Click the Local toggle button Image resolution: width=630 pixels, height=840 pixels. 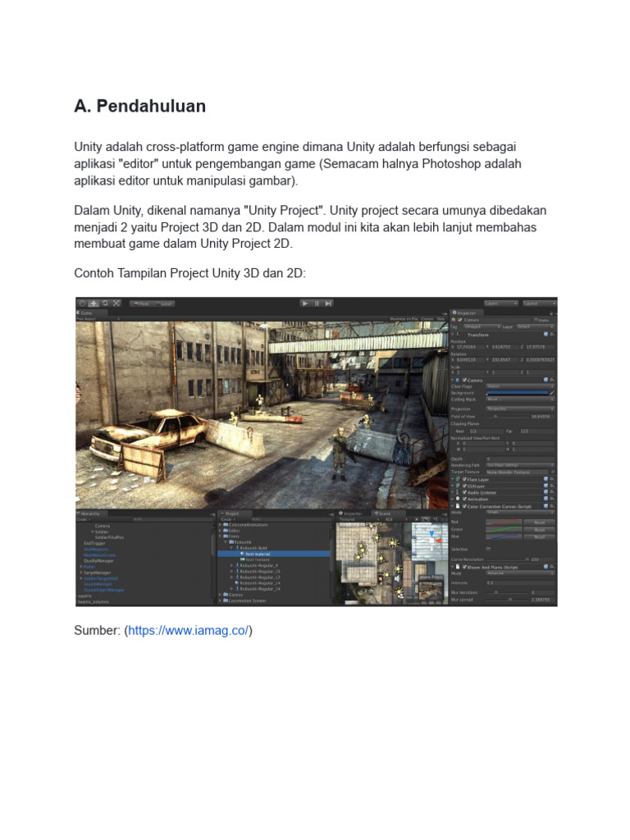(x=164, y=304)
